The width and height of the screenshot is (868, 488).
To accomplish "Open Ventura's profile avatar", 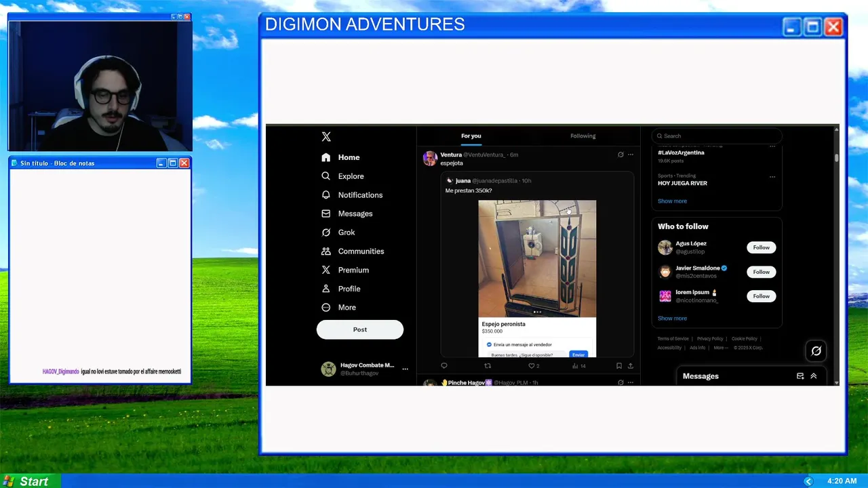I will [x=430, y=159].
